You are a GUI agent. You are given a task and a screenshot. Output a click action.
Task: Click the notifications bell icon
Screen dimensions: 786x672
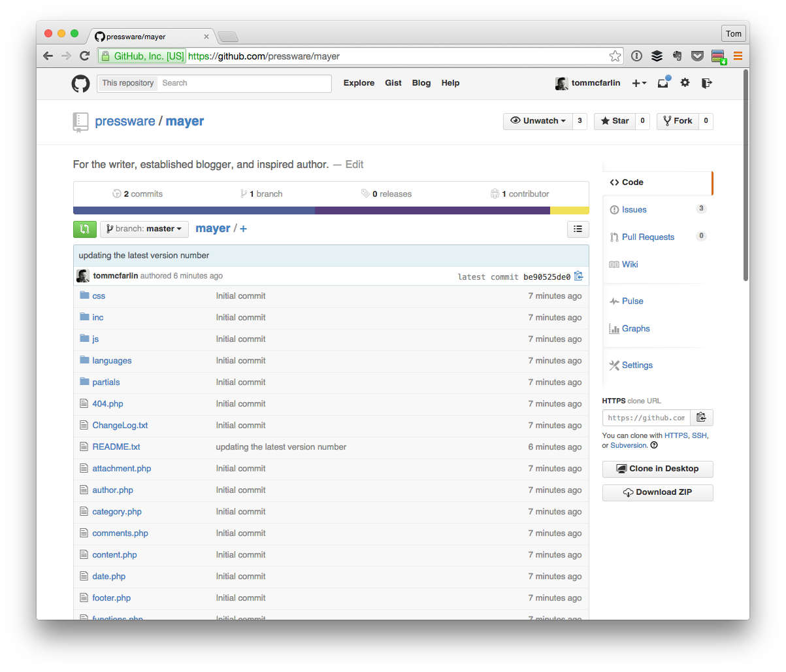pos(663,83)
